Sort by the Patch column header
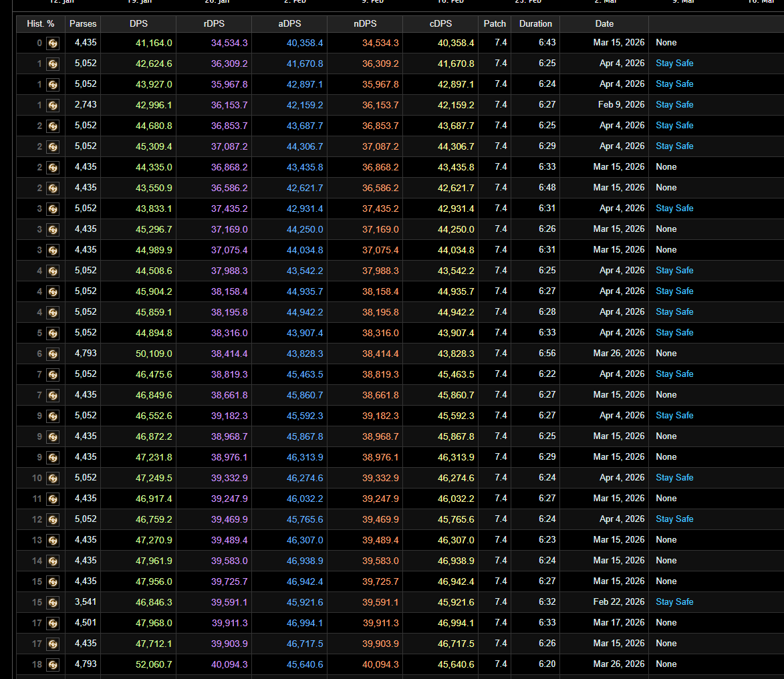 point(495,24)
